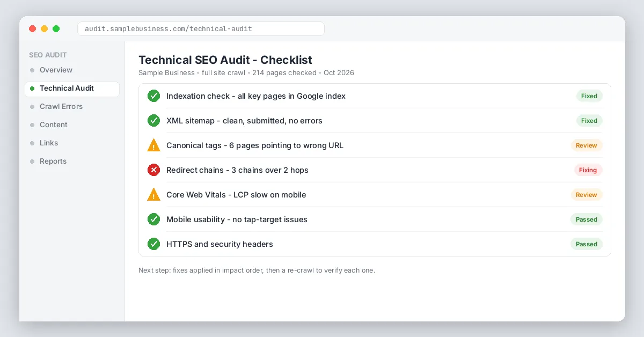Click Passed badge on HTTPS security headers row
The height and width of the screenshot is (337, 644).
tap(587, 244)
